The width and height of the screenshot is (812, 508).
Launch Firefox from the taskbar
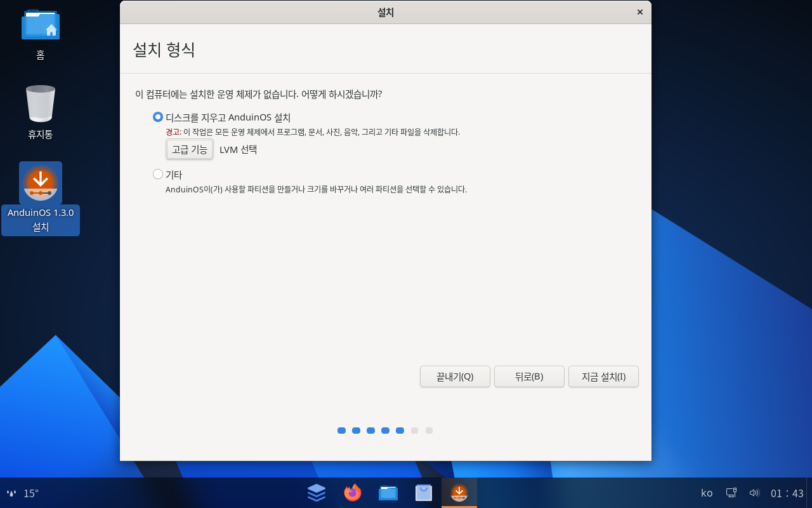352,492
